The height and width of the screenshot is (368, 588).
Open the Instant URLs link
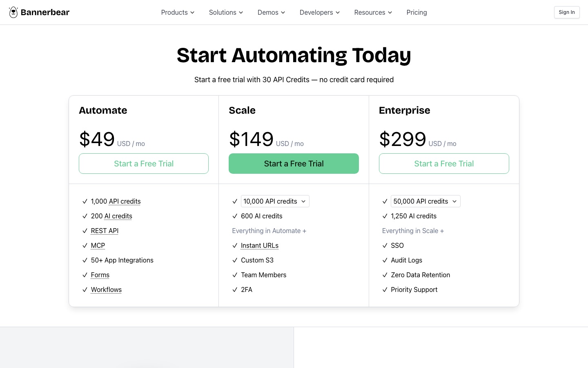coord(260,245)
